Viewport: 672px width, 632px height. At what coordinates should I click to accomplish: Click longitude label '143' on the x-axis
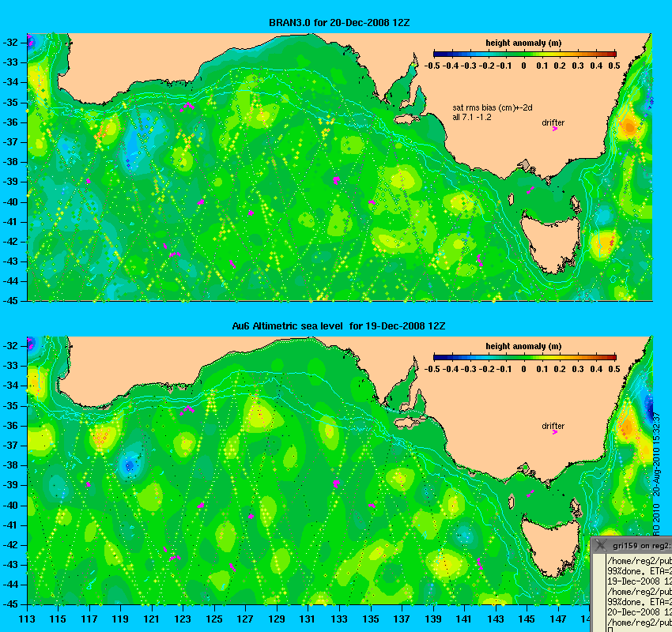496,619
